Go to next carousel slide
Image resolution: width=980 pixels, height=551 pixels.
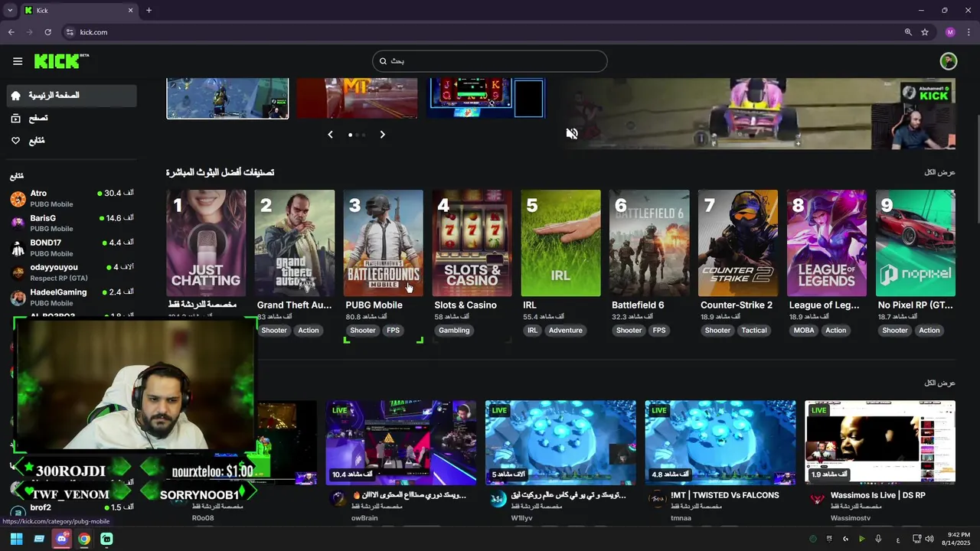click(383, 135)
